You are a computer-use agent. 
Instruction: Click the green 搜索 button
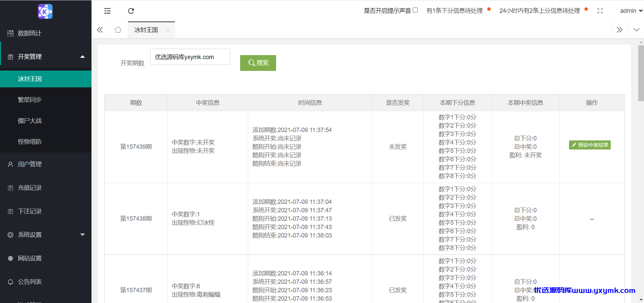[x=258, y=63]
